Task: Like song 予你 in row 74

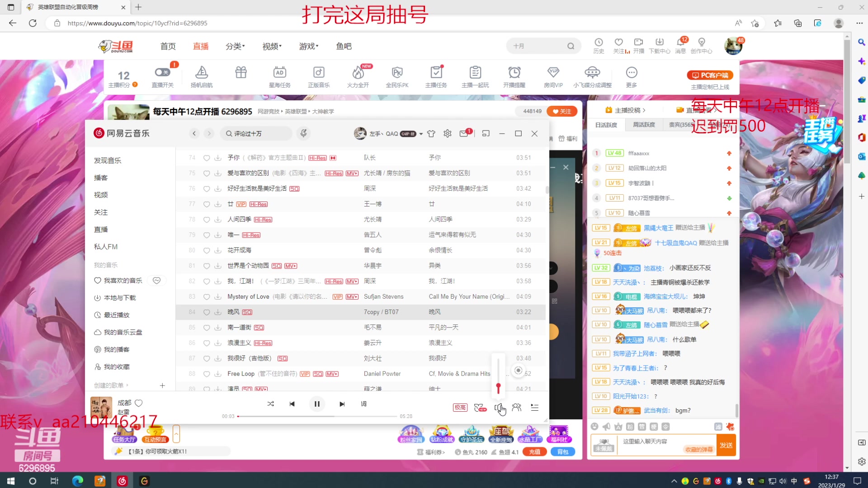Action: tap(207, 158)
